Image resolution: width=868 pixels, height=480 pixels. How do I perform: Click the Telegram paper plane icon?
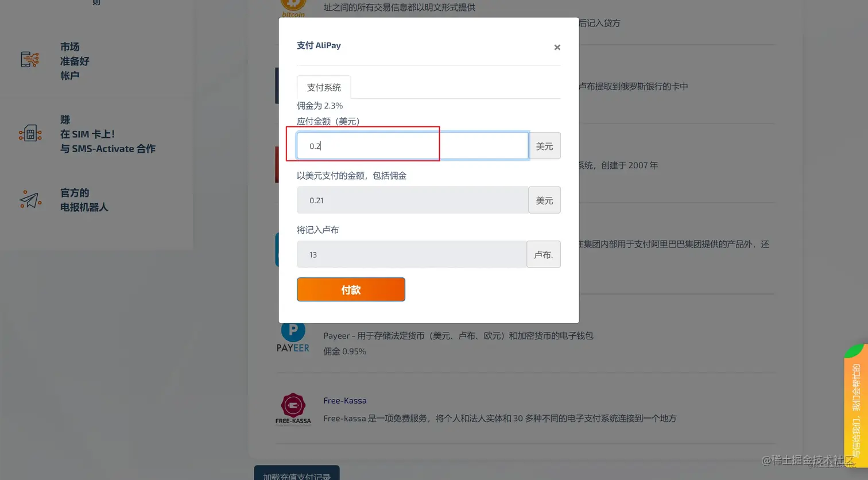(30, 199)
